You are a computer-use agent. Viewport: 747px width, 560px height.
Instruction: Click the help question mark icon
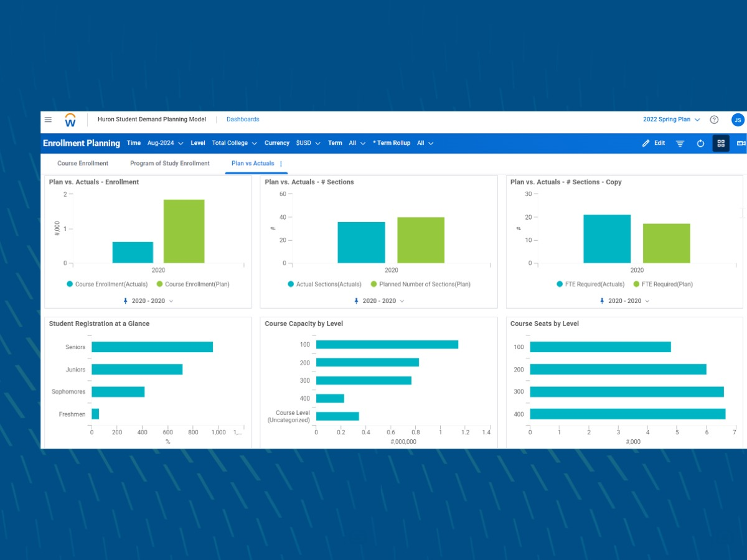(x=714, y=119)
